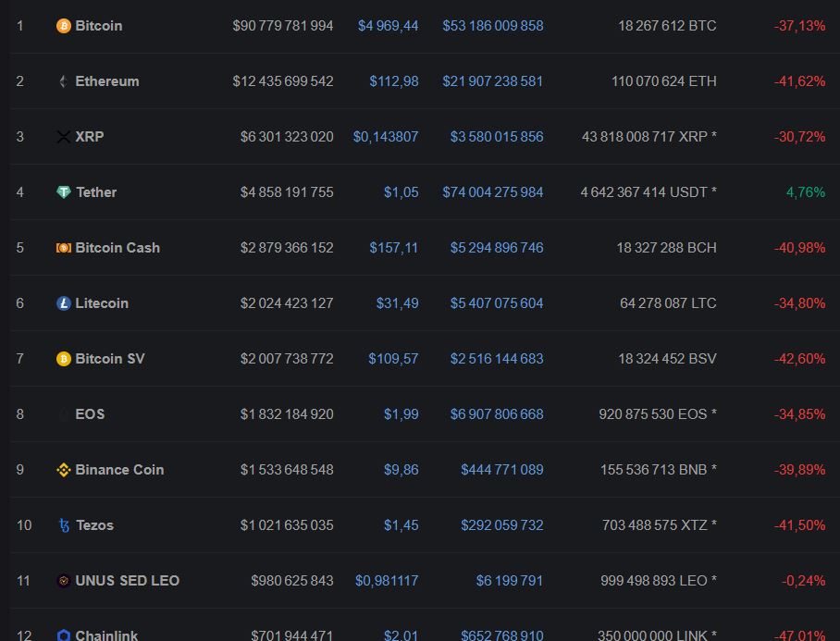
Task: Click the Tether circulating supply asterisk
Action: [x=715, y=191]
